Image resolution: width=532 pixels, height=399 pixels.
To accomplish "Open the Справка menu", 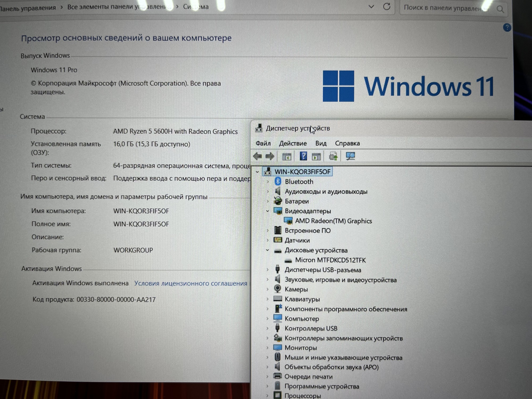I will (347, 143).
